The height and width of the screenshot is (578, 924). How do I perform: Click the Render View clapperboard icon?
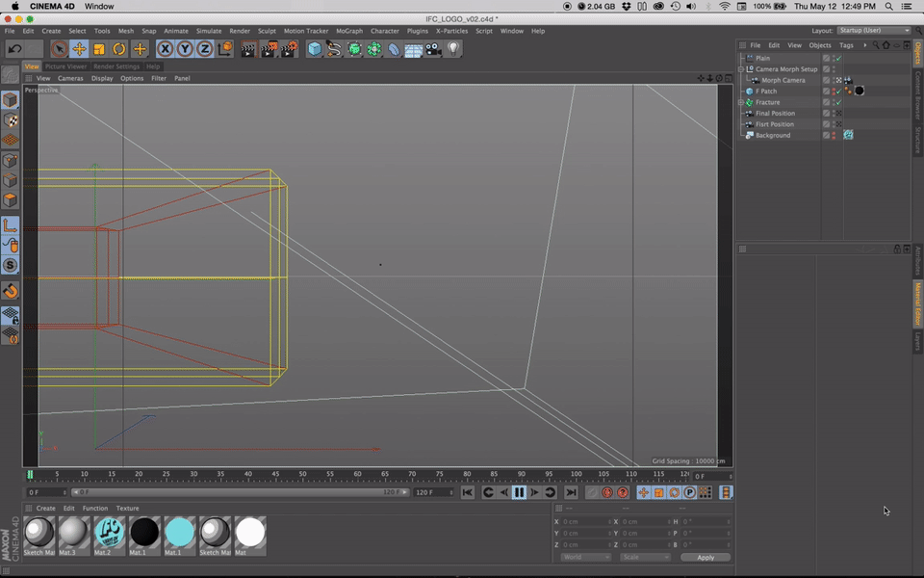point(248,49)
